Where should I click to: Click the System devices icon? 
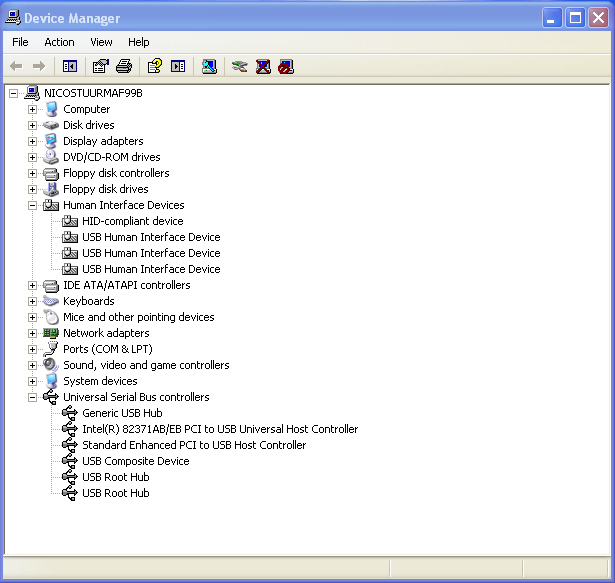pyautogui.click(x=51, y=381)
